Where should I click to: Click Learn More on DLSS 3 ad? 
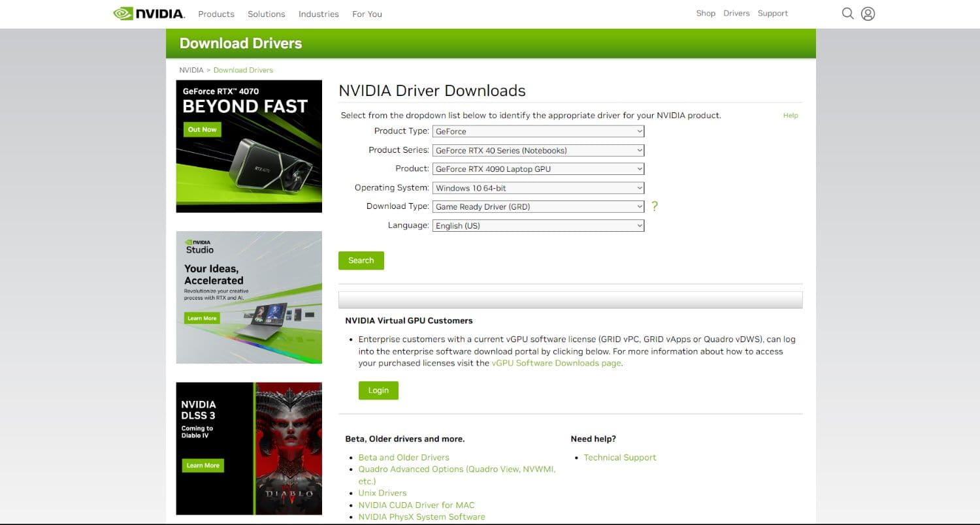(x=203, y=466)
